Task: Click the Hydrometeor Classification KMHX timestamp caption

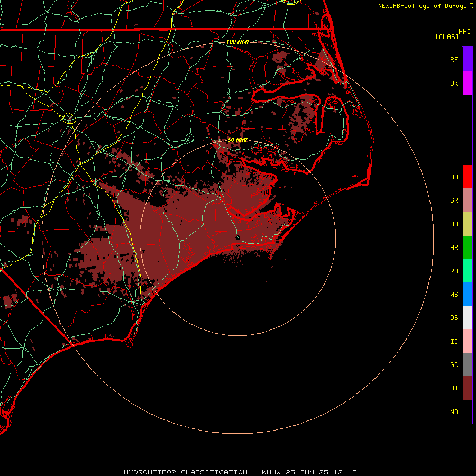Action: (240, 472)
